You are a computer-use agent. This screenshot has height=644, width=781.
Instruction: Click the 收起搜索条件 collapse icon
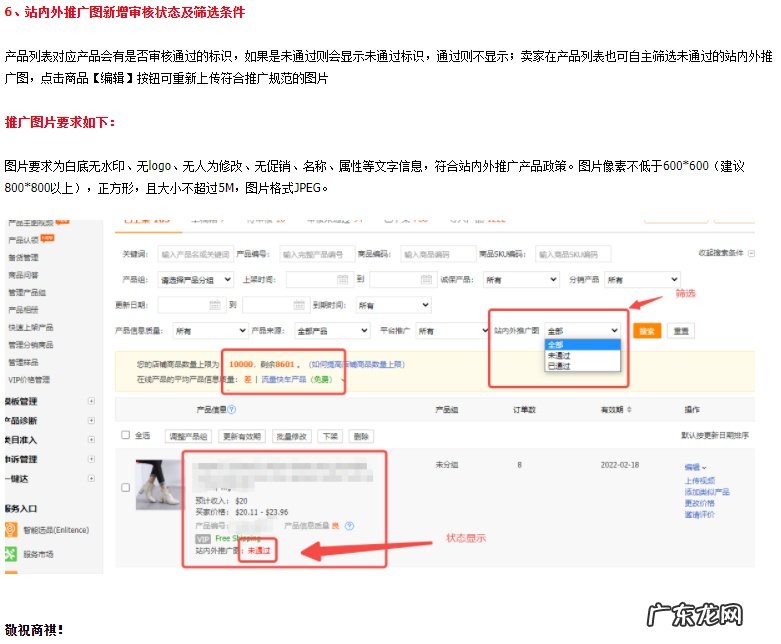[752, 254]
